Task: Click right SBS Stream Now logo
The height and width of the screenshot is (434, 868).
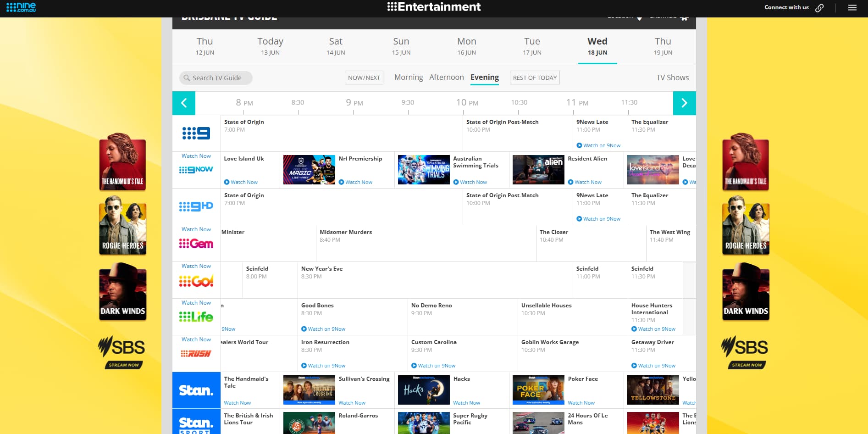Action: pos(746,352)
